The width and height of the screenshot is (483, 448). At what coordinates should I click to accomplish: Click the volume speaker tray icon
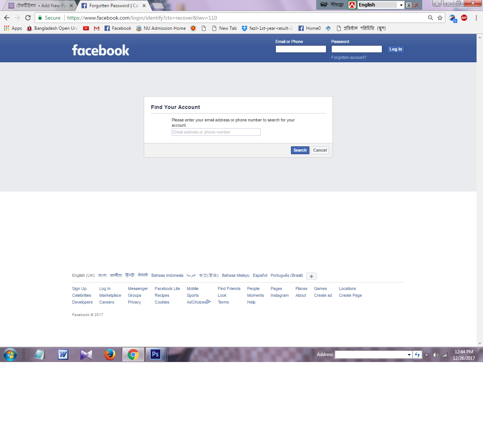click(x=436, y=355)
